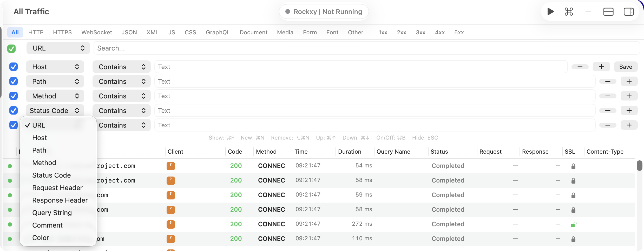Filter traffic by 4xx status tab
The image size is (644, 251).
coord(440,33)
